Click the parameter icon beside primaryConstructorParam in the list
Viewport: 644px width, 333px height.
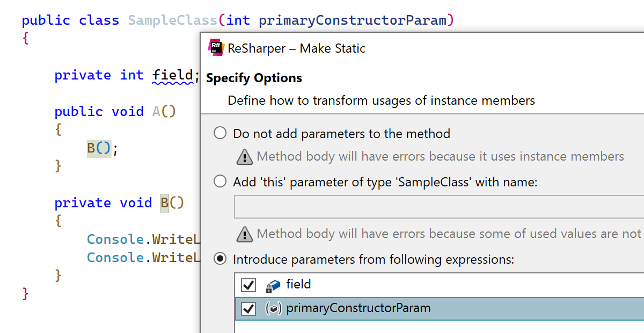273,309
